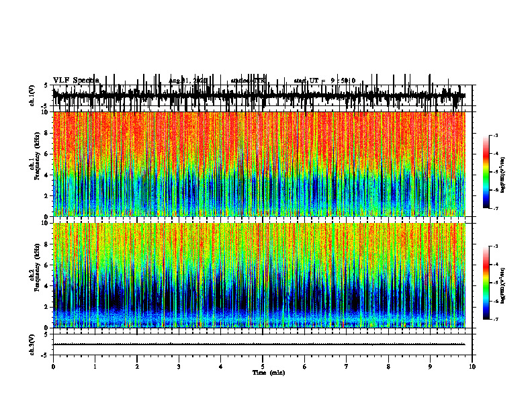Click time-axis tick label '9'
Image resolution: width=532 pixels, height=411 pixels.
pyautogui.click(x=430, y=367)
